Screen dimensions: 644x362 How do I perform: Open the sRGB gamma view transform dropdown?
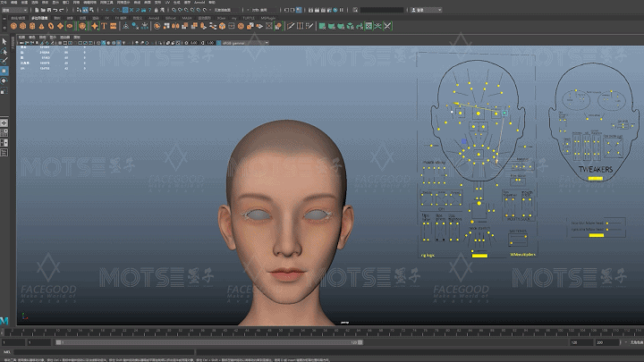(x=245, y=42)
